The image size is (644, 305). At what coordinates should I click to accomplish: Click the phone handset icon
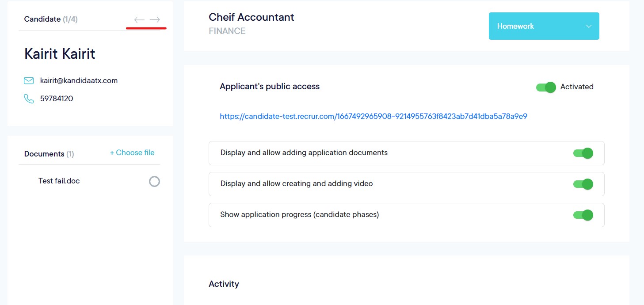pyautogui.click(x=29, y=99)
